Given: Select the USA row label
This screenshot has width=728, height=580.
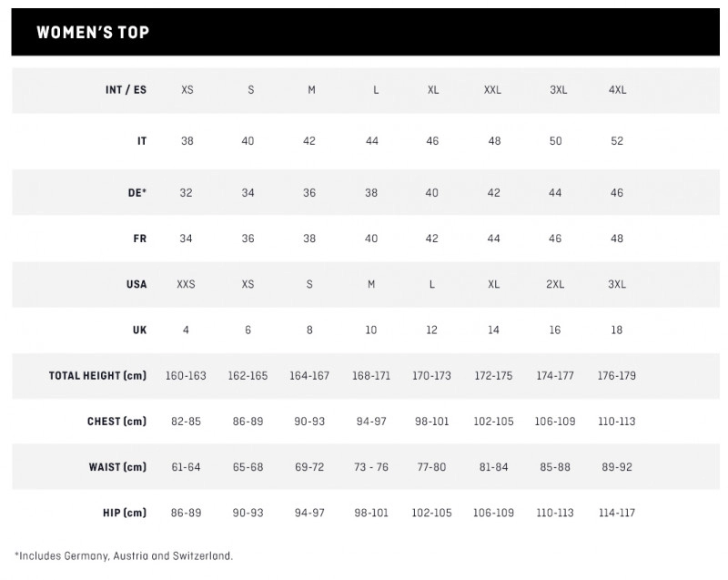Looking at the screenshot, I should pyautogui.click(x=136, y=284).
